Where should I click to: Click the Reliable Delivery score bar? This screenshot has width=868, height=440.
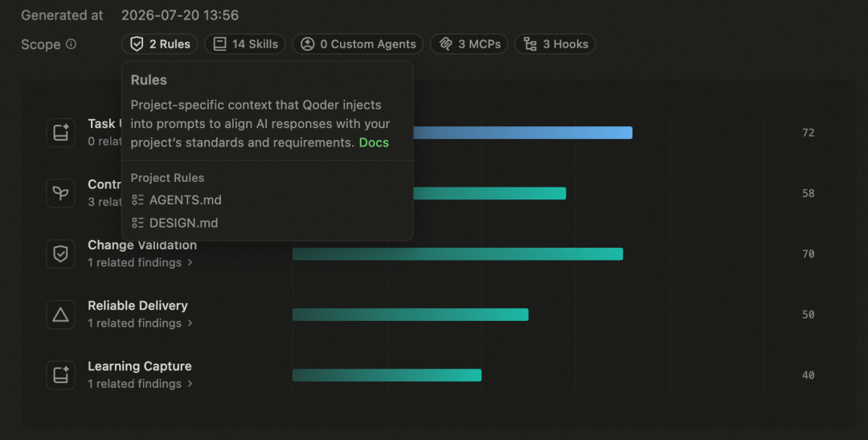[x=410, y=315]
